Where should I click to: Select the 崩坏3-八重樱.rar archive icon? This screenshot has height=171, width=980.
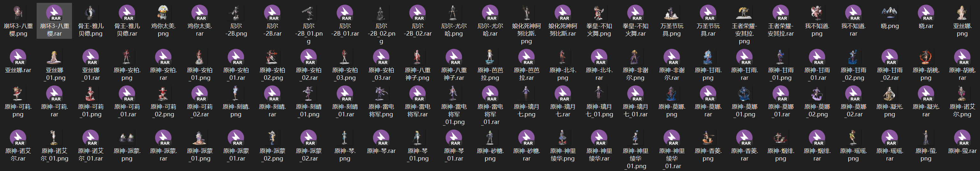[x=54, y=13]
